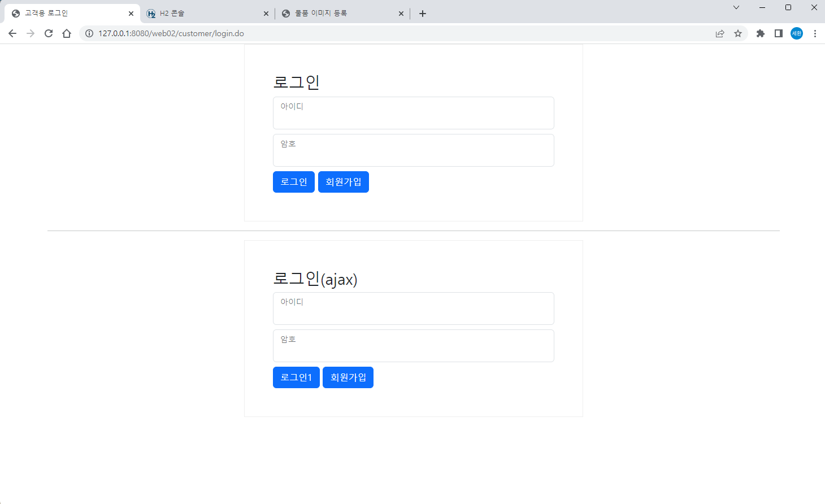
Task: Switch to the 물품 이미지 등록 tab
Action: pos(342,14)
